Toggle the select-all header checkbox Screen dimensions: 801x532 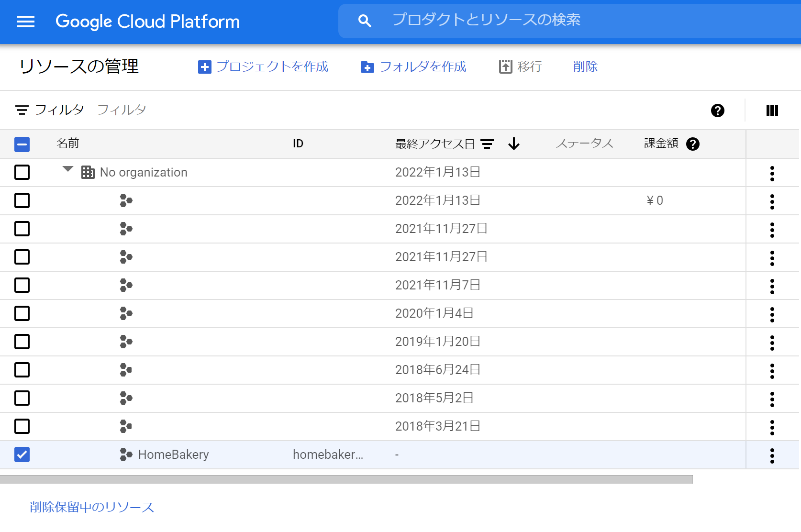[22, 144]
